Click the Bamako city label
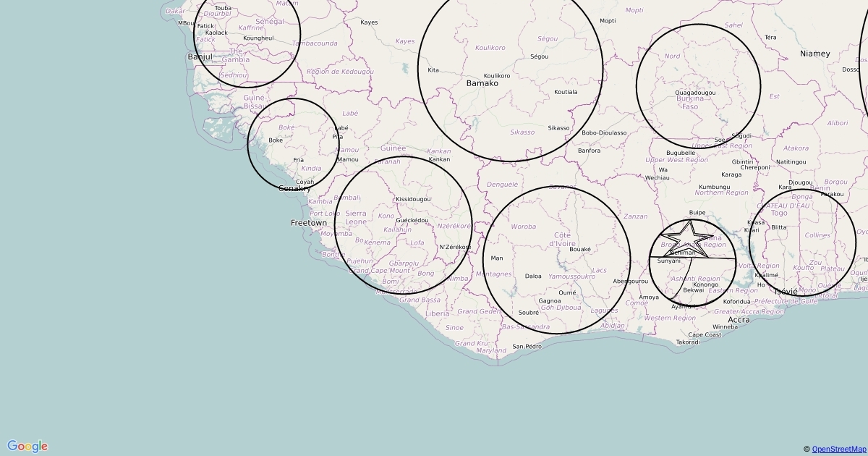The width and height of the screenshot is (868, 456). (x=482, y=83)
